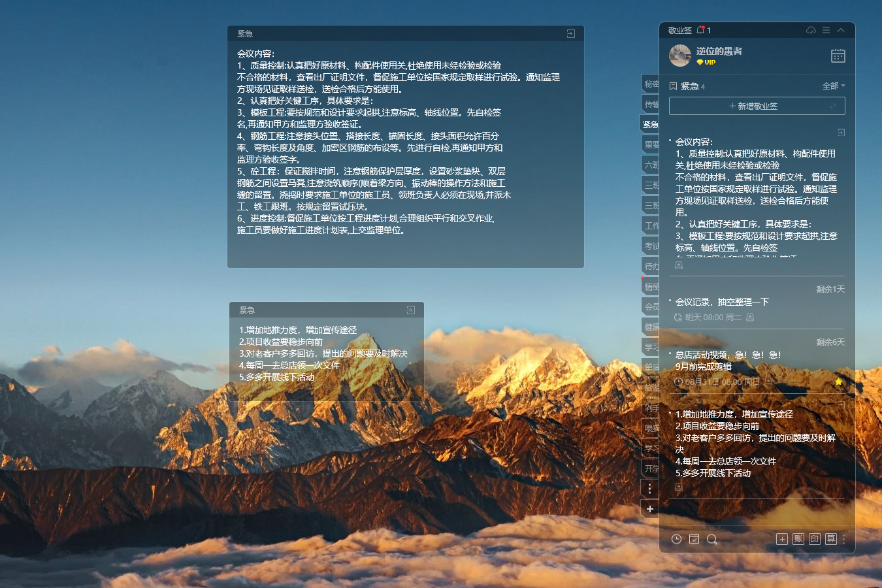Click reminder time 明天 08:00 周二
Viewport: 882px width, 588px height.
pyautogui.click(x=713, y=318)
